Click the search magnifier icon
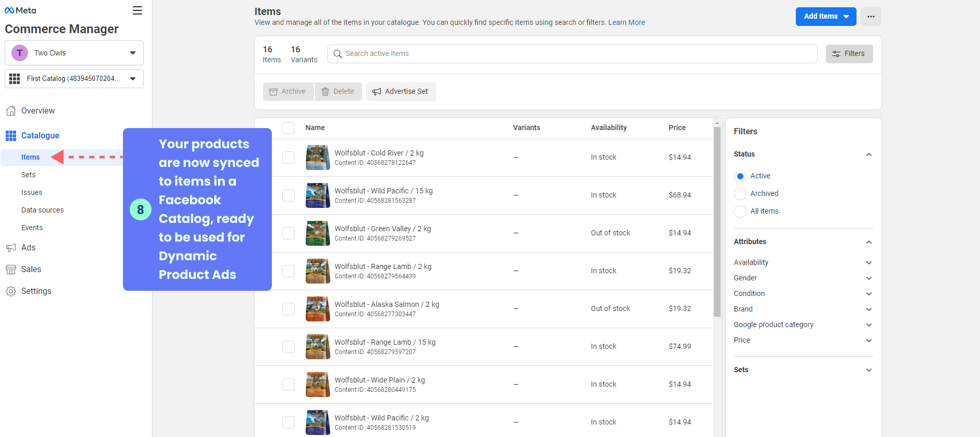The image size is (980, 437). coord(338,54)
